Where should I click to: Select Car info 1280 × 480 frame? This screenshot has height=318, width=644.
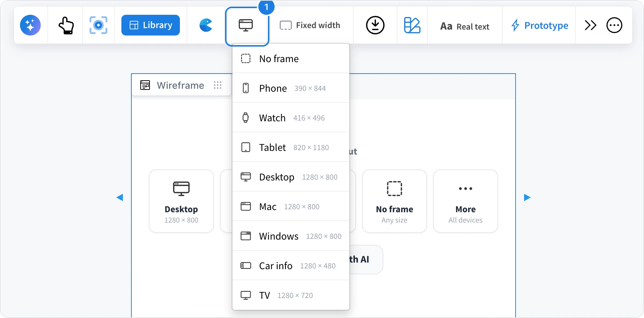point(291,265)
